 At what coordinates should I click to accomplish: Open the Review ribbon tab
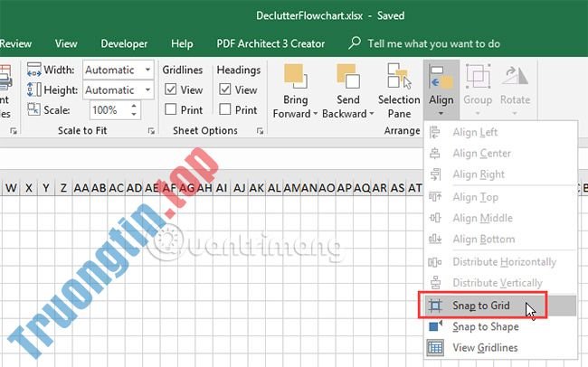click(x=15, y=44)
